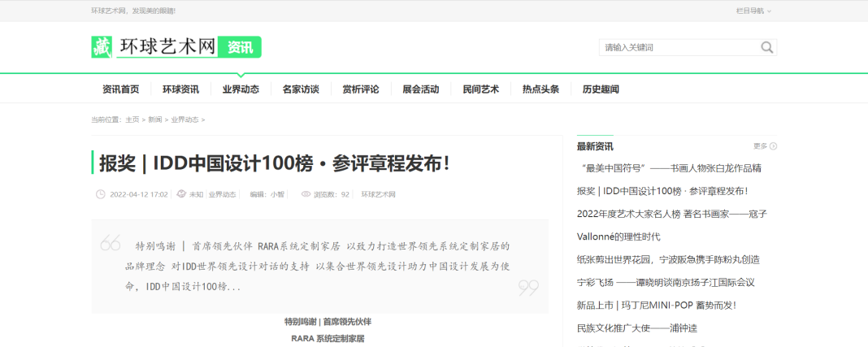The width and height of the screenshot is (868, 347).
Task: Click the 业界动态 breadcrumb link
Action: (184, 119)
